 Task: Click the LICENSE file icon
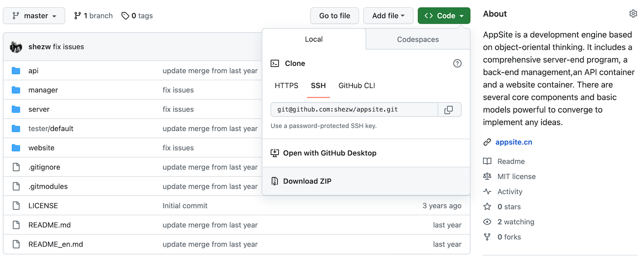coord(16,206)
